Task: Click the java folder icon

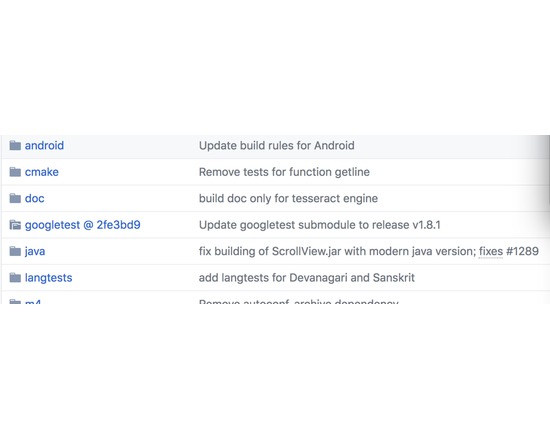Action: point(15,251)
